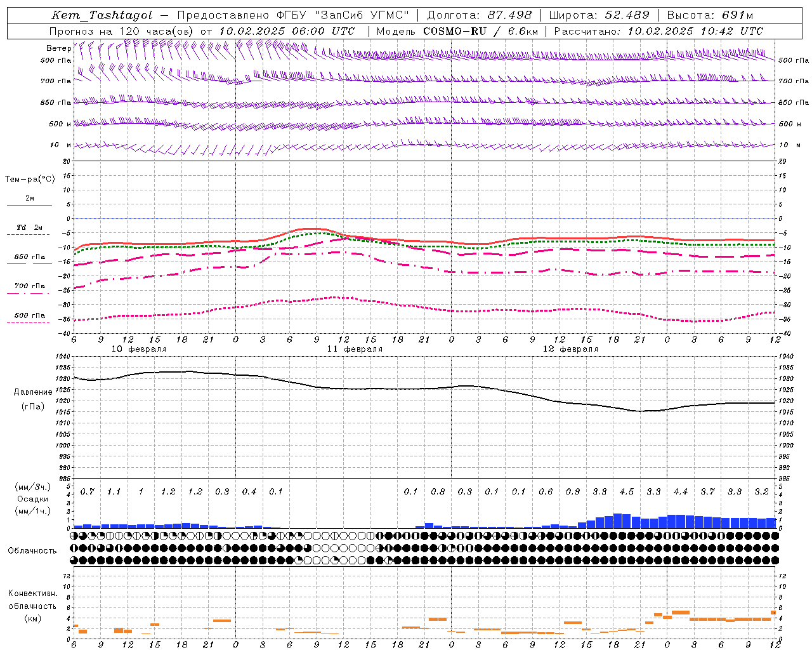The width and height of the screenshot is (812, 650).
Task: Select the (мм/3ч.) precipitation unit label
Action: pos(33,487)
